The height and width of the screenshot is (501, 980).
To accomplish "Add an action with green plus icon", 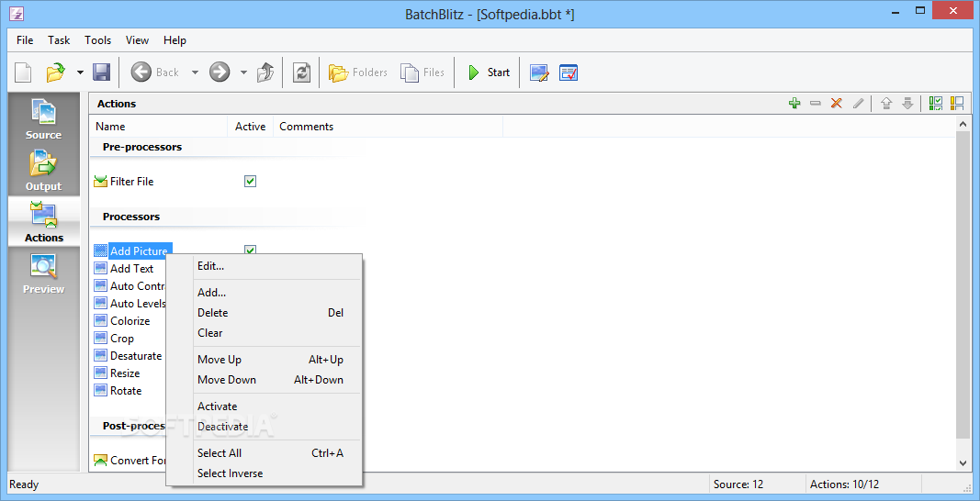I will coord(794,104).
